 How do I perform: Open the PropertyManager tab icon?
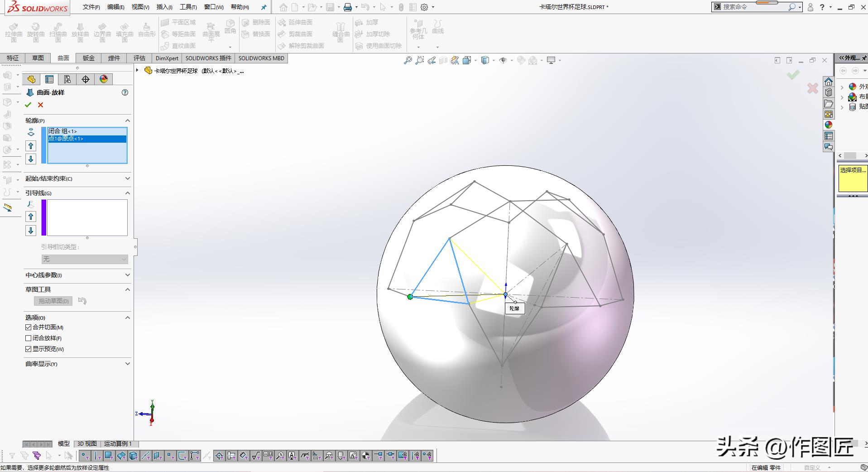click(x=49, y=79)
